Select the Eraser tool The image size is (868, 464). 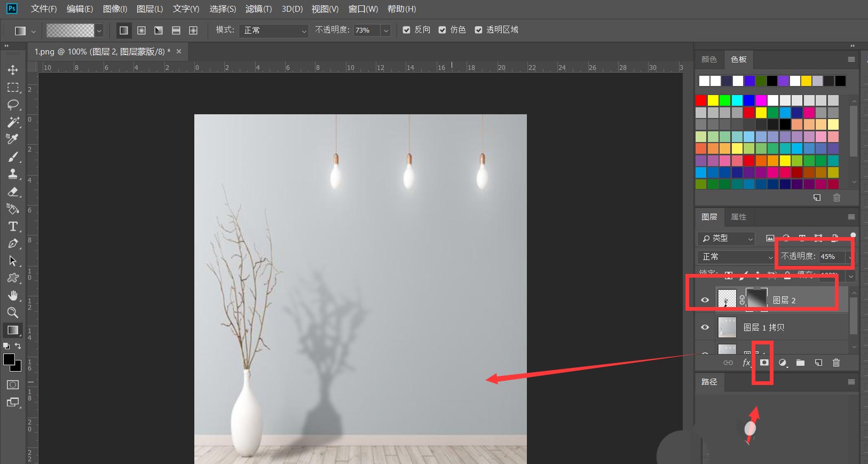point(13,192)
